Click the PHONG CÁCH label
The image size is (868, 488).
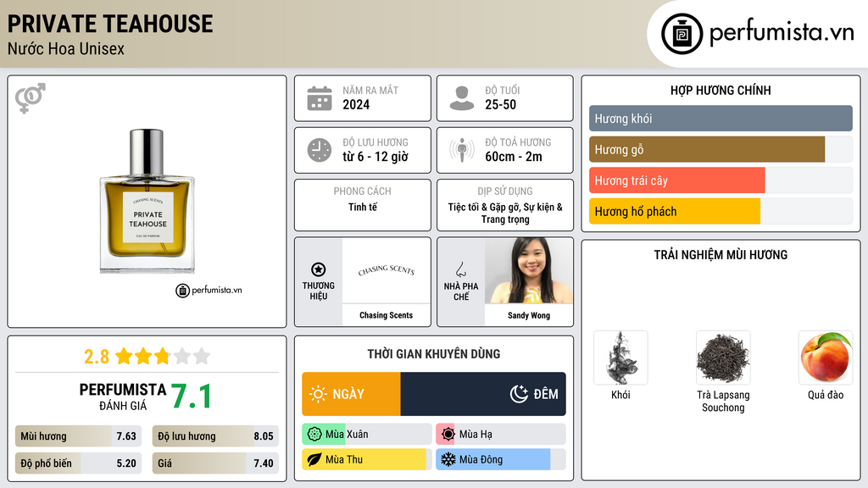tap(363, 191)
